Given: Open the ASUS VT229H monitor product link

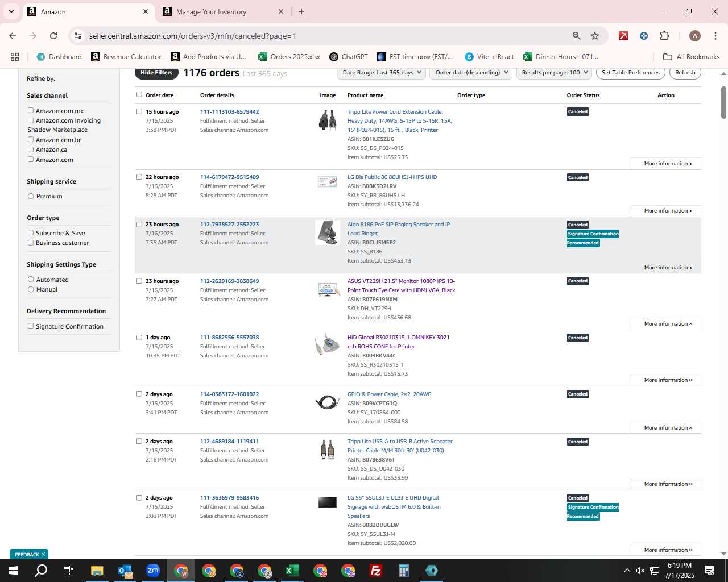Looking at the screenshot, I should [402, 285].
